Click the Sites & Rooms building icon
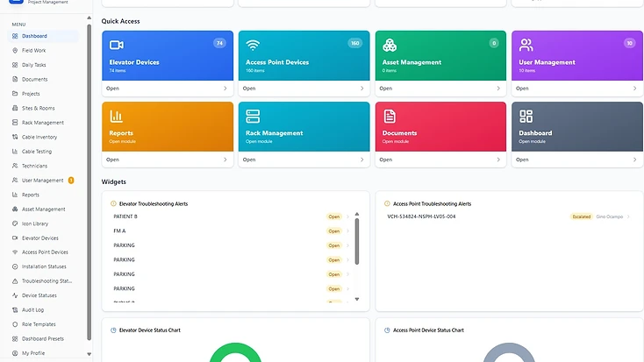 [x=15, y=108]
